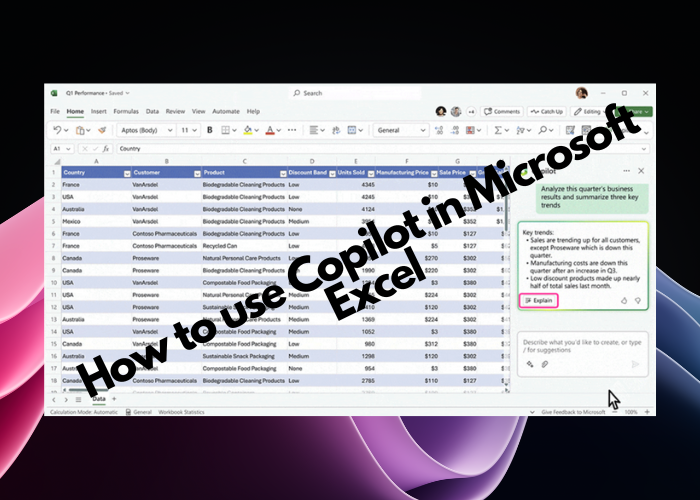Switch to the Review tab
This screenshot has height=500, width=700.
(175, 111)
